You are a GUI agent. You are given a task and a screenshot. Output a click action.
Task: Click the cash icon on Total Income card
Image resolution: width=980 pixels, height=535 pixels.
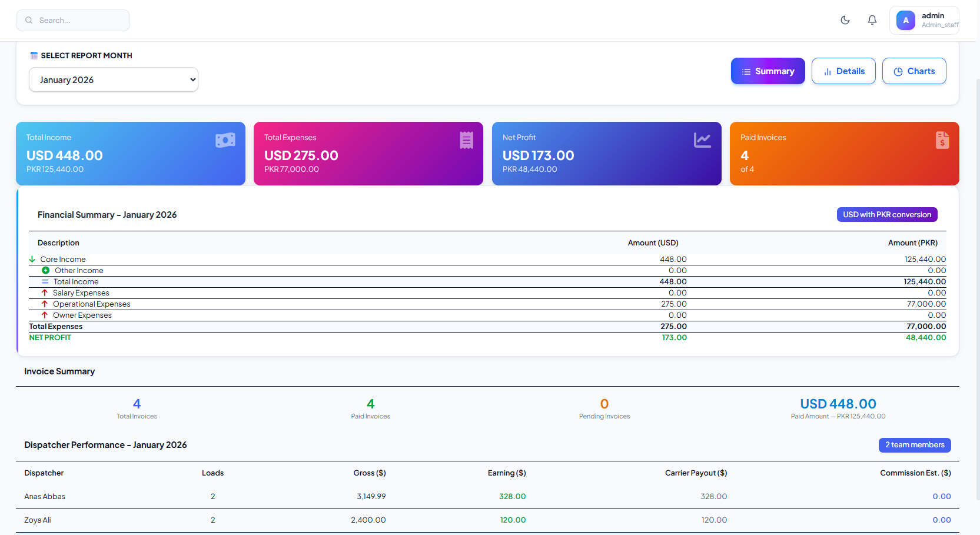click(225, 140)
